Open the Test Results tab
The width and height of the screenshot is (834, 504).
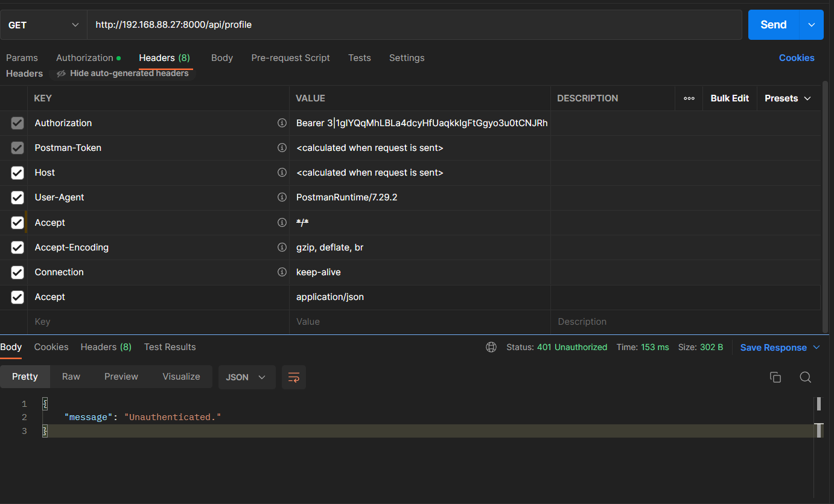tap(170, 347)
